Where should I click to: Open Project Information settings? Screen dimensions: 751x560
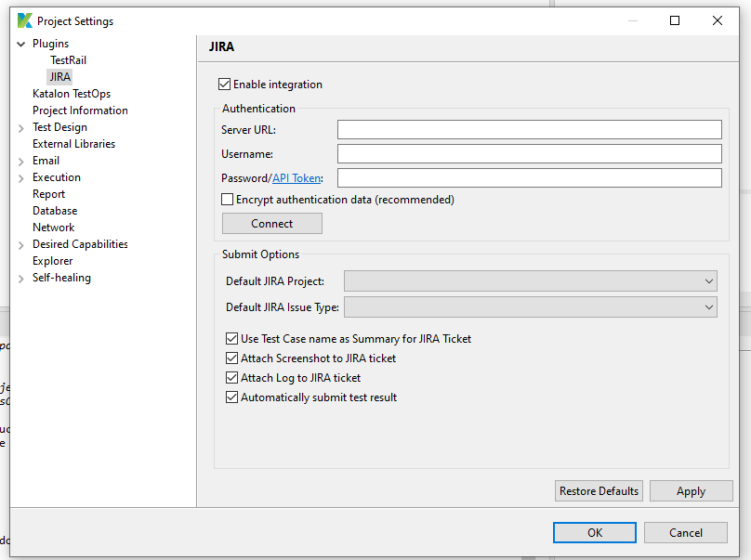click(80, 111)
